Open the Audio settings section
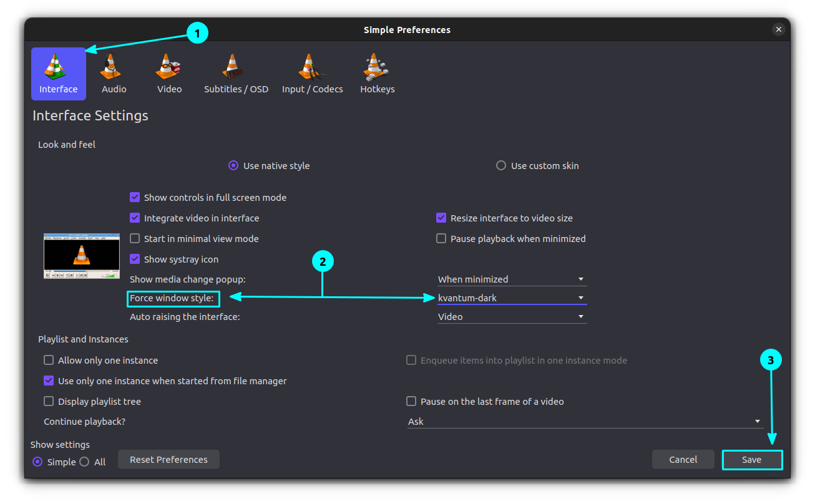Screen dimensions: 815x504 tap(113, 74)
